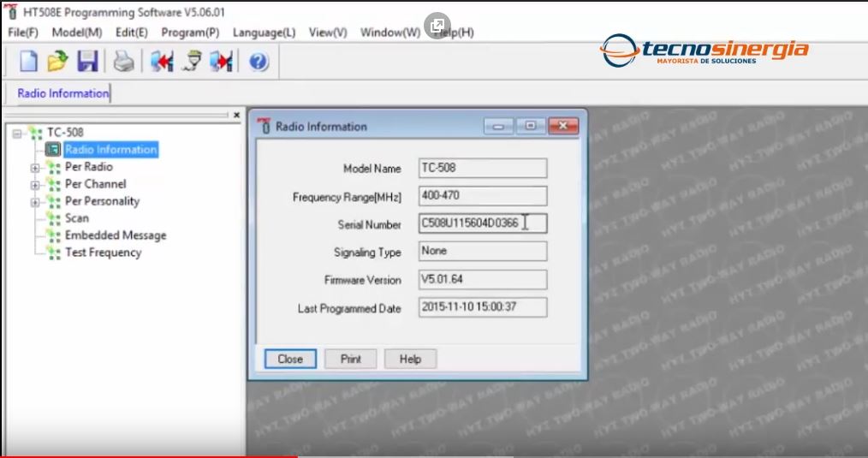Select the TC-508 root label
Viewport: 868px width, 458px height.
click(65, 133)
